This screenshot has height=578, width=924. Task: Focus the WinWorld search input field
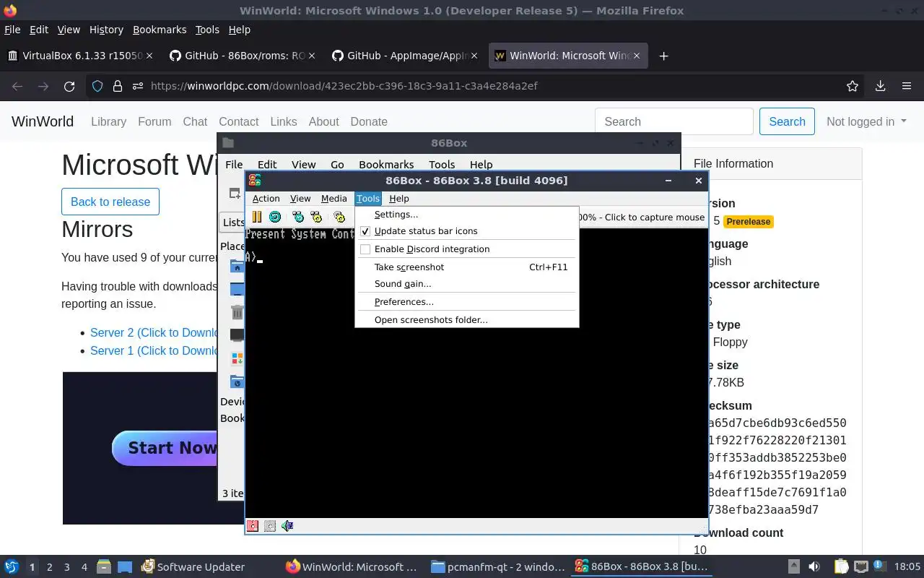(x=674, y=121)
